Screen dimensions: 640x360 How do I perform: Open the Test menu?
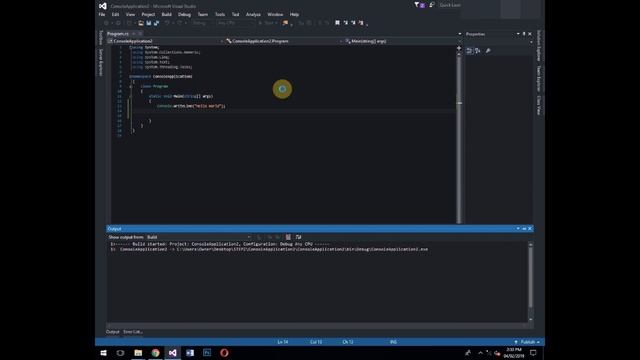click(x=236, y=14)
